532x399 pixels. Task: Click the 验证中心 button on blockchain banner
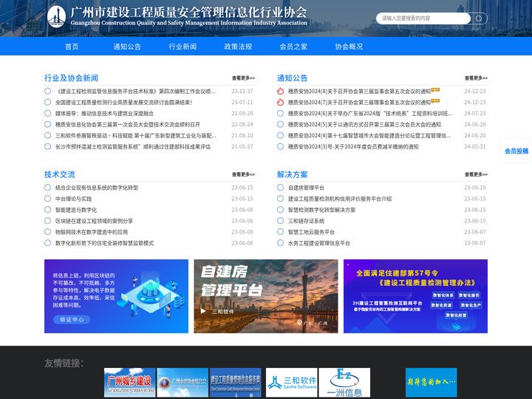pos(72,320)
